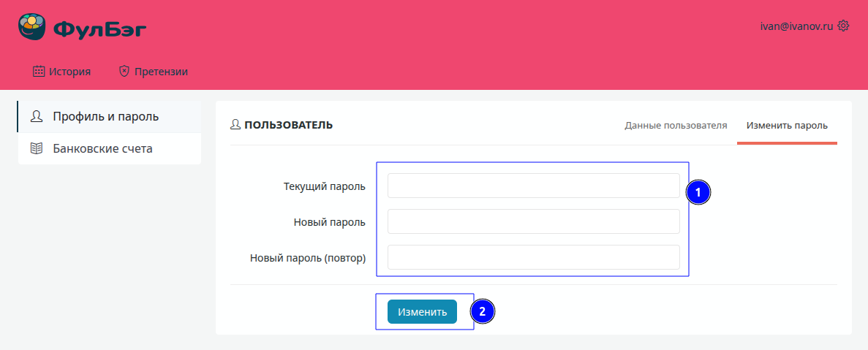Open settings via the gear icon
Screen dimensions: 868x350
coord(843,26)
